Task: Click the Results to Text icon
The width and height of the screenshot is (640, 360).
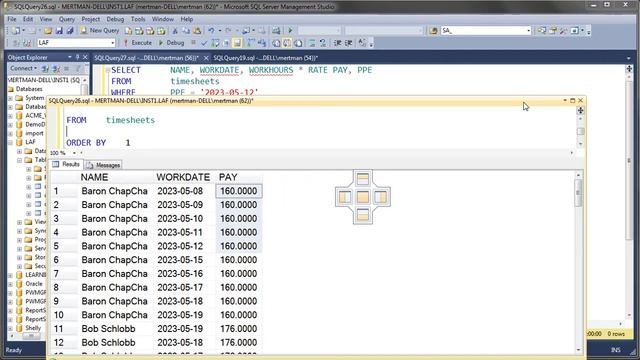Action: [x=276, y=43]
